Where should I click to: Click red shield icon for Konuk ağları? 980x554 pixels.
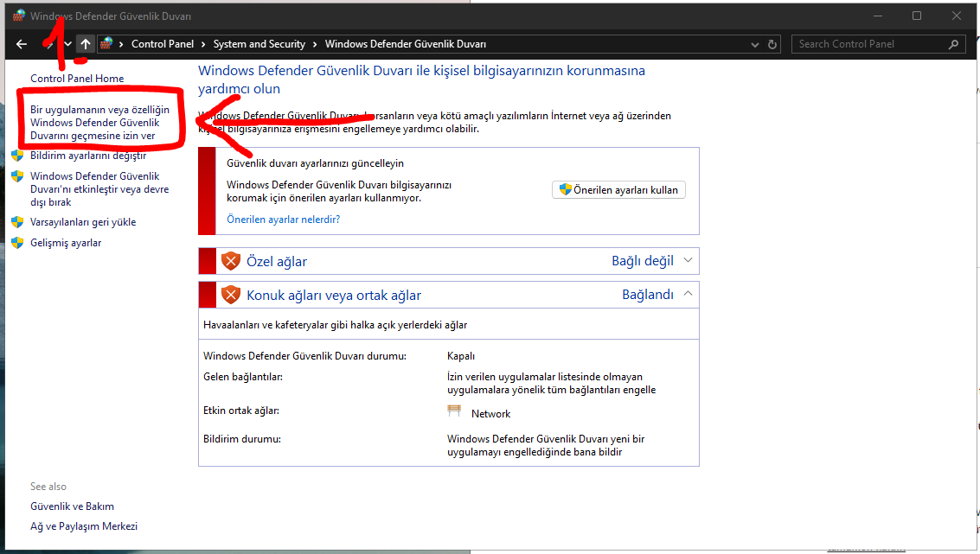(x=231, y=294)
